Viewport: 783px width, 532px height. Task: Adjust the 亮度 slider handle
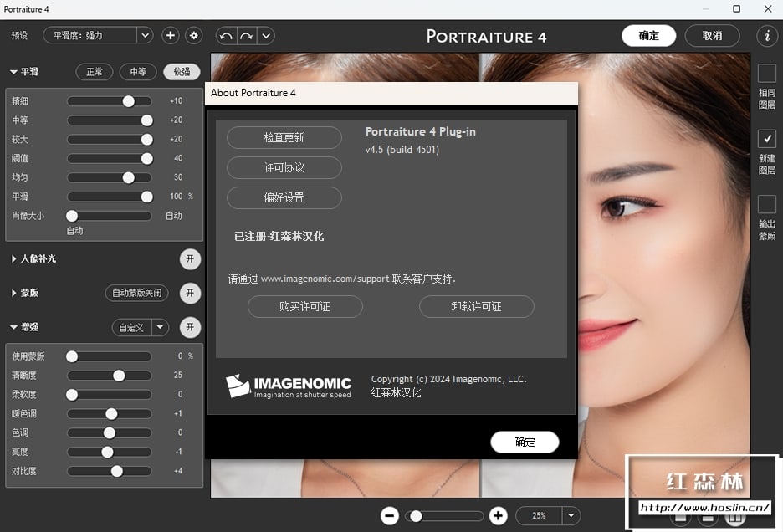[107, 452]
